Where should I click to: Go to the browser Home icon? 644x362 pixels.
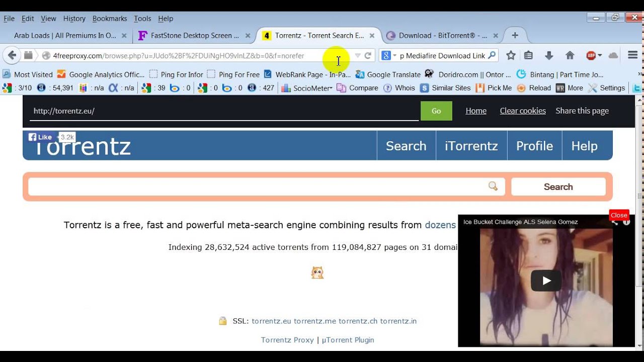coord(570,55)
